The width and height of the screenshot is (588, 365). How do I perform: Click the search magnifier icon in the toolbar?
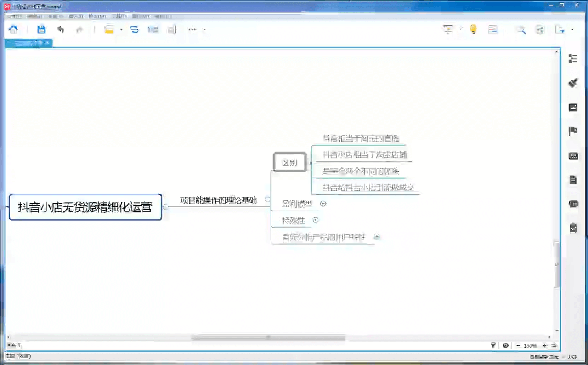point(520,29)
